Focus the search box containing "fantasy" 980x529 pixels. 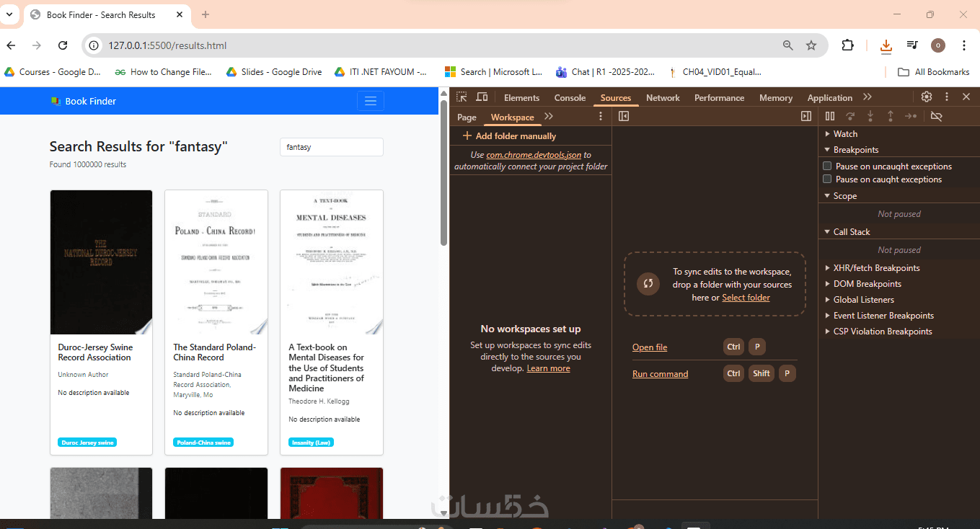332,147
